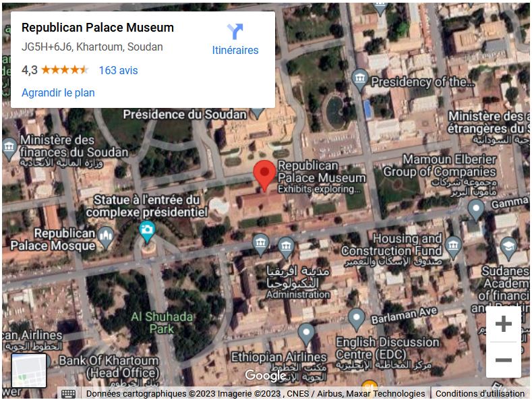Click the Google logo on map
Screen dimensions: 532x402
(x=266, y=375)
